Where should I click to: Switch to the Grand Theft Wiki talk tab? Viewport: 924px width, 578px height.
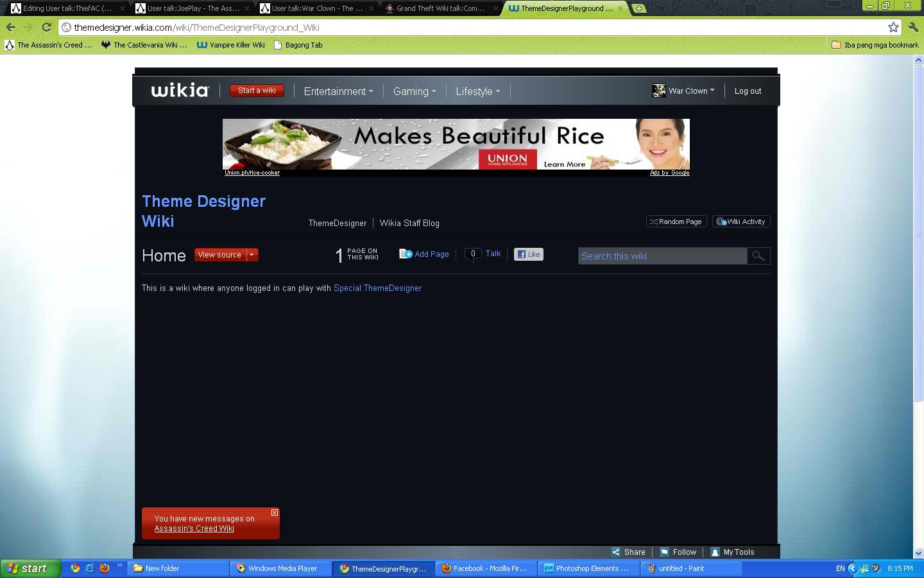tap(440, 8)
